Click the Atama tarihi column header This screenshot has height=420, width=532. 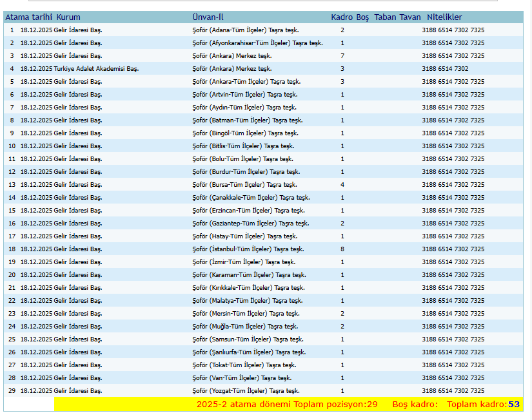point(29,17)
